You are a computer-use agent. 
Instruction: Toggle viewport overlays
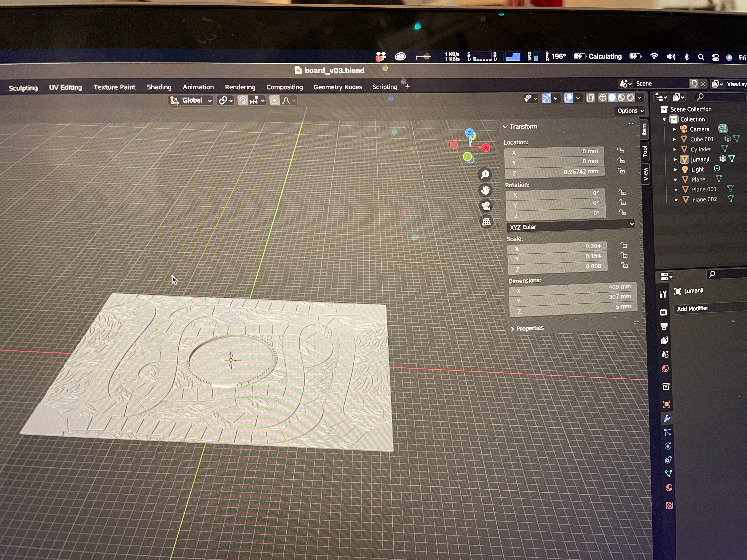pos(569,98)
